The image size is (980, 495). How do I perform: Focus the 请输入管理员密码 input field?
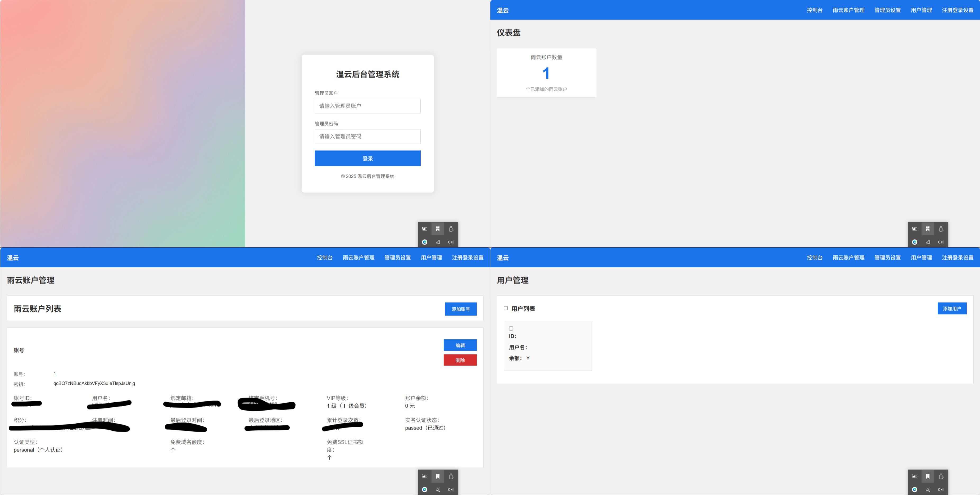(x=367, y=137)
